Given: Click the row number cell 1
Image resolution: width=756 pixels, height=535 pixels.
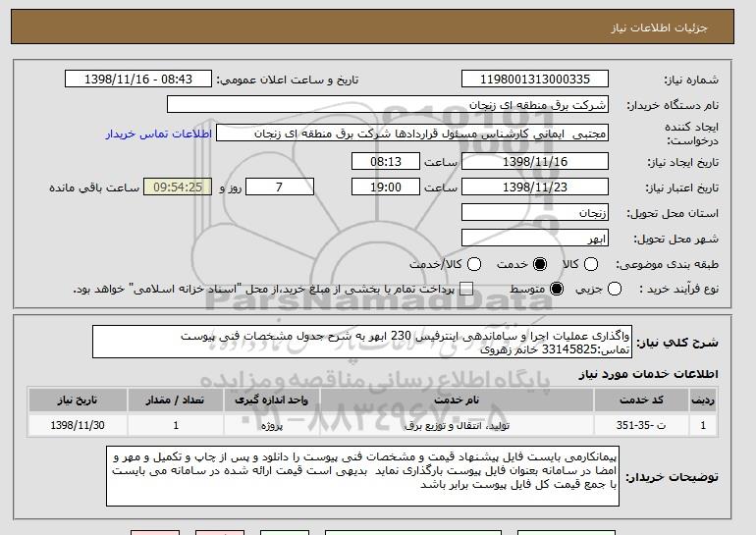Looking at the screenshot, I should [x=703, y=425].
